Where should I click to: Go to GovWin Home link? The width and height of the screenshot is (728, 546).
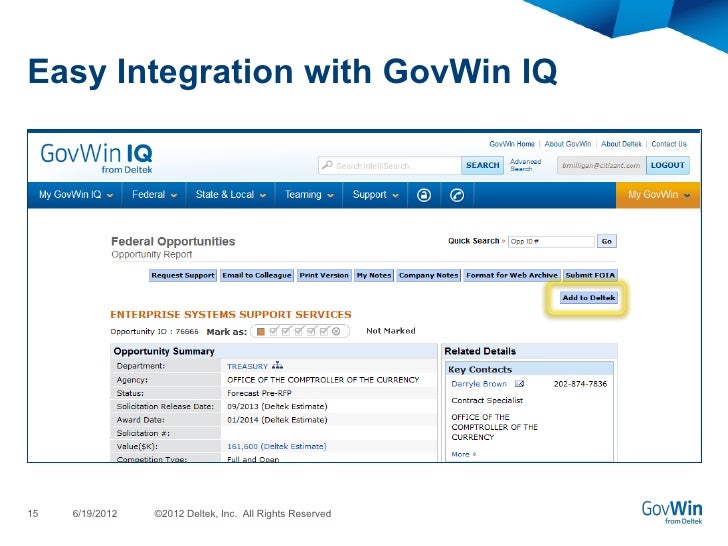(x=512, y=144)
